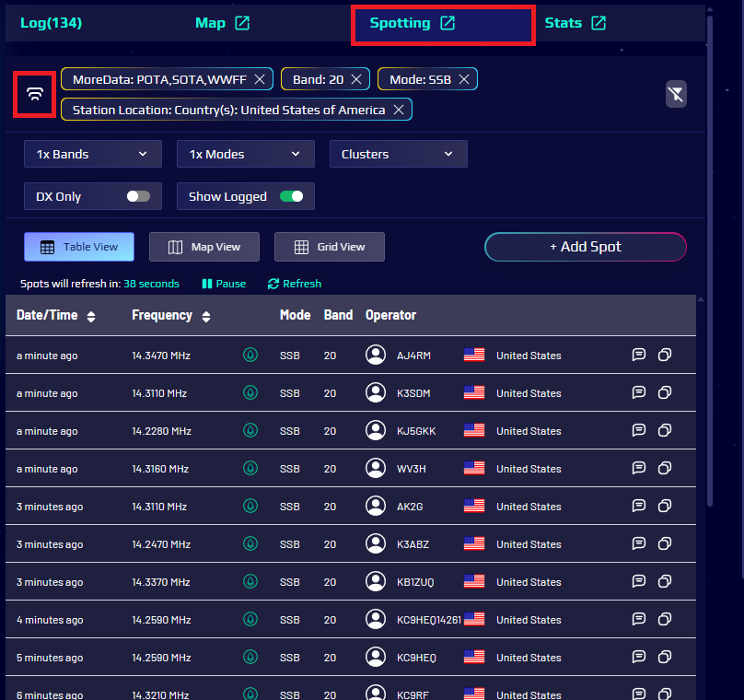
Task: Click the Operator column header
Action: [391, 315]
